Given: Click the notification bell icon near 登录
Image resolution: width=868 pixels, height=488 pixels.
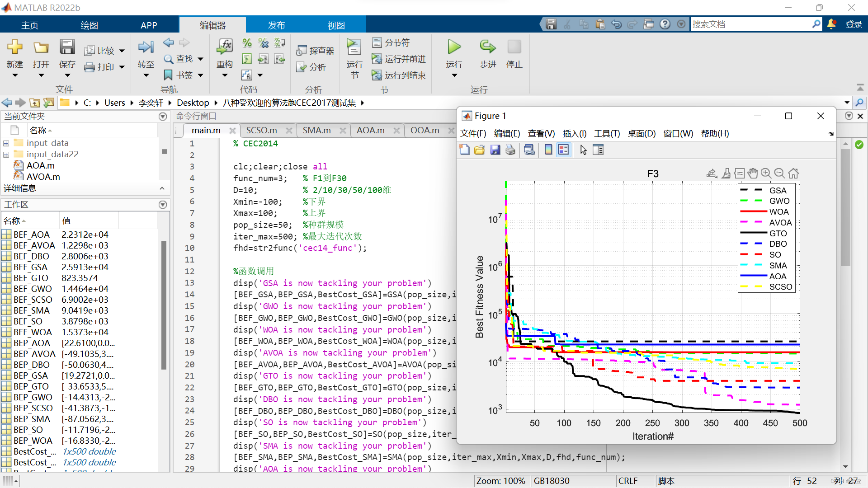Looking at the screenshot, I should click(831, 24).
